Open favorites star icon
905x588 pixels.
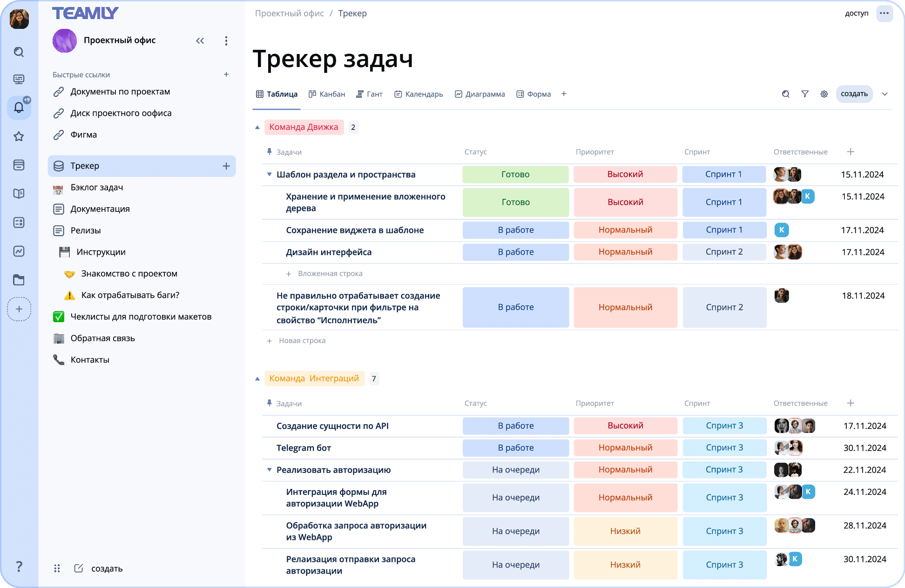tap(19, 136)
